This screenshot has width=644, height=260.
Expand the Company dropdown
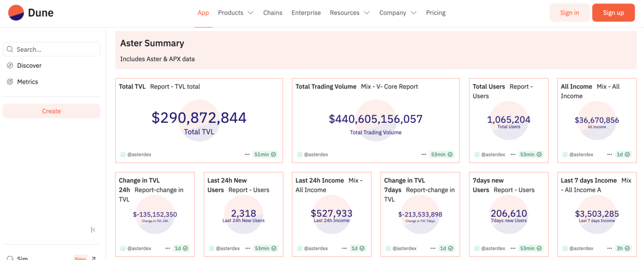coord(398,13)
